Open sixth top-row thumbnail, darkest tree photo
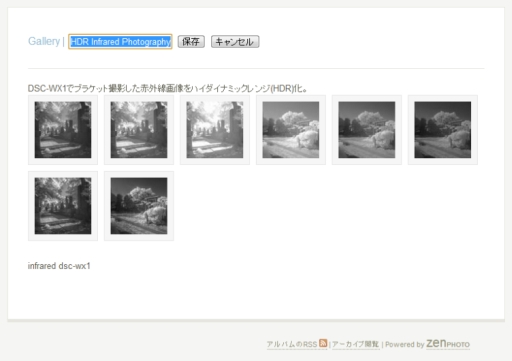The width and height of the screenshot is (512, 361). click(443, 130)
